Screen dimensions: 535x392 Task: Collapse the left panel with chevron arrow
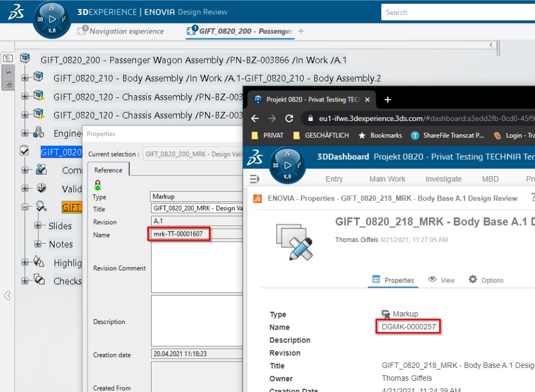tap(7, 296)
